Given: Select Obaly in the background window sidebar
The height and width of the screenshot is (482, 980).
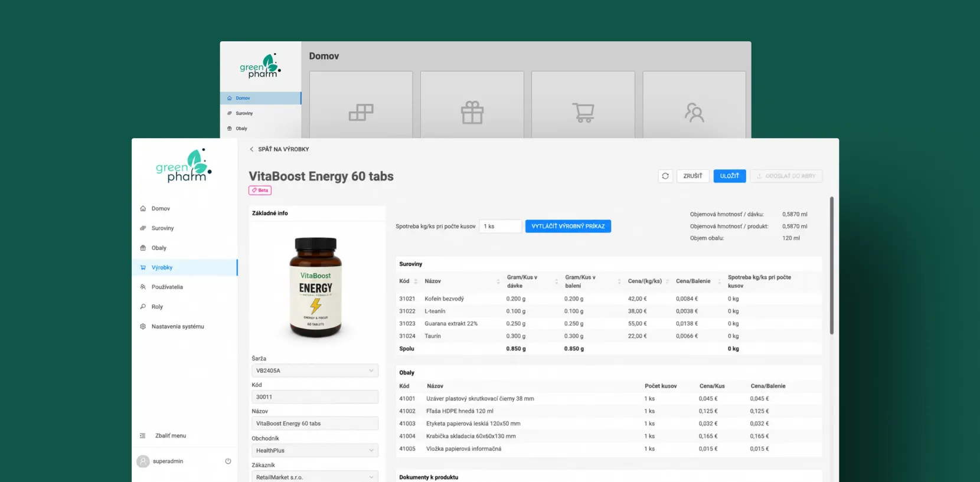Looking at the screenshot, I should coord(260,129).
